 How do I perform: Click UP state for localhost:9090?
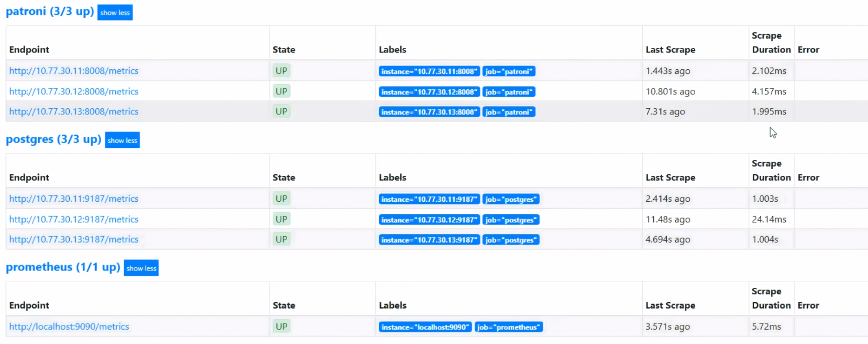pyautogui.click(x=282, y=326)
